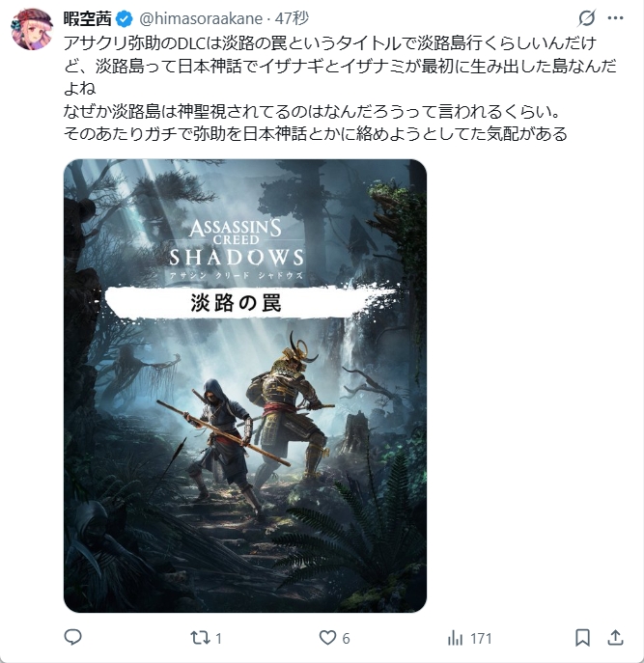Image resolution: width=644 pixels, height=663 pixels.
Task: Click the 171 views count
Action: (481, 638)
